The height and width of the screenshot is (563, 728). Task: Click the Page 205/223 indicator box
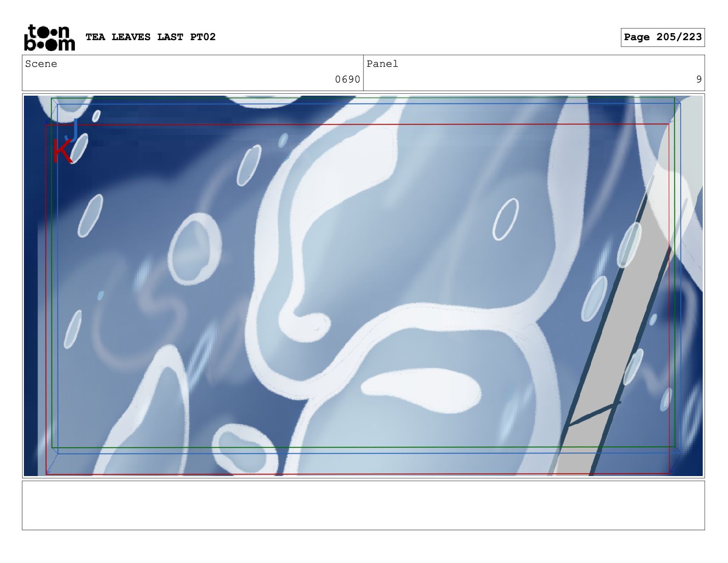click(662, 37)
